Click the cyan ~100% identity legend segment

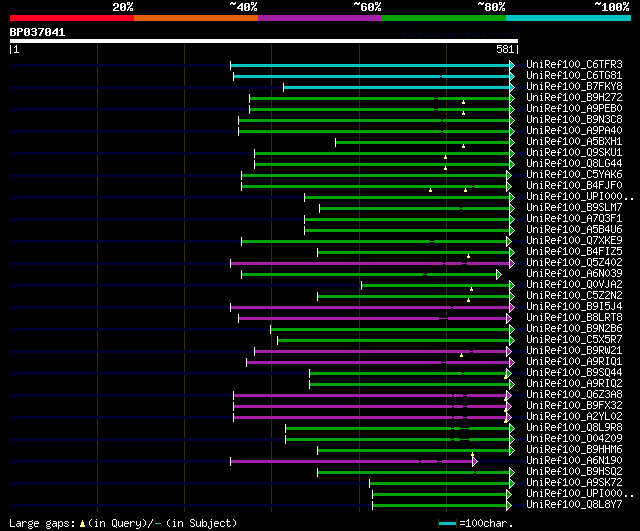click(569, 18)
